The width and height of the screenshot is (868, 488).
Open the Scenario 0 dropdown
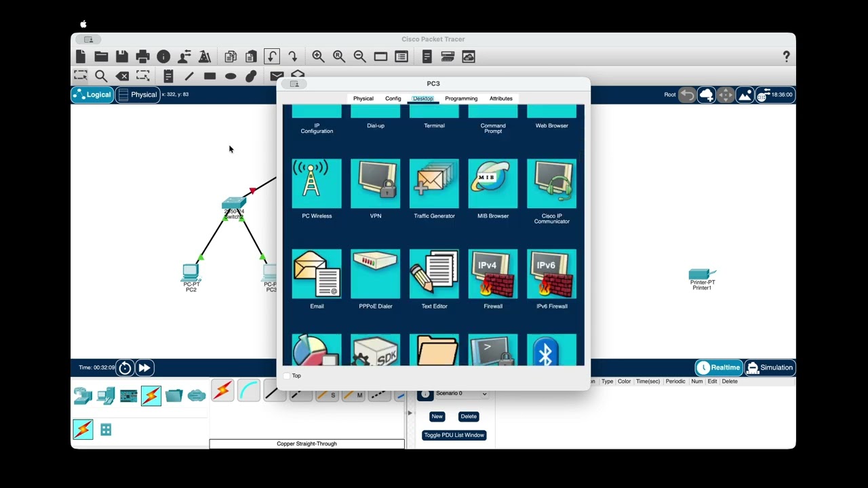(462, 393)
